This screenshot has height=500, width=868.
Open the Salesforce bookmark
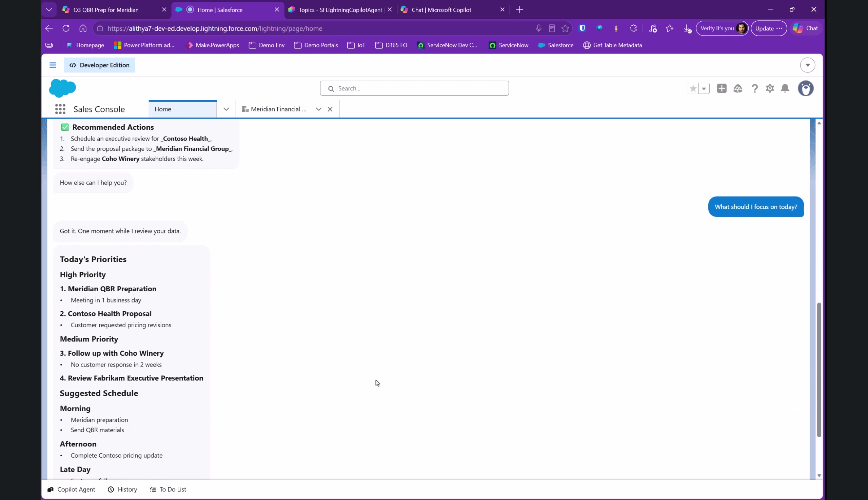click(x=556, y=45)
